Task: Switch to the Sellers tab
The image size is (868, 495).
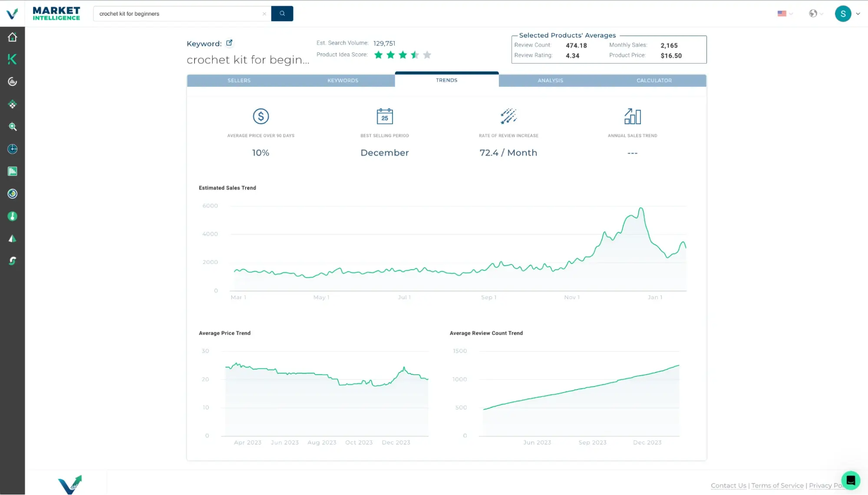Action: [239, 80]
